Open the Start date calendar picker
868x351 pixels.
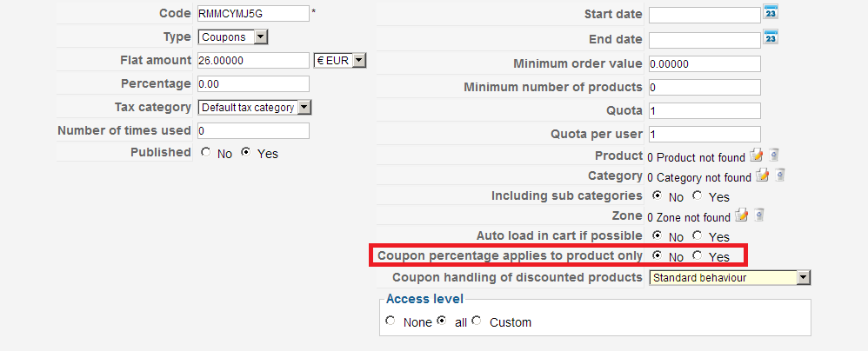[770, 12]
